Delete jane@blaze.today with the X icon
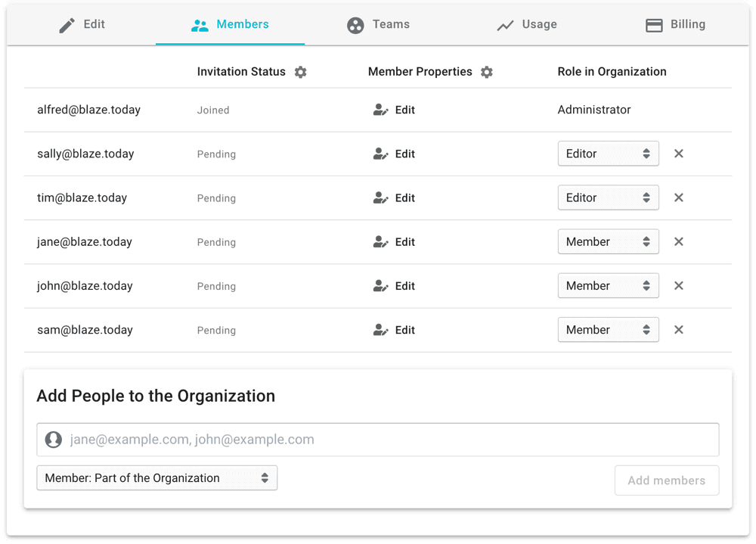The height and width of the screenshot is (544, 756). (678, 242)
